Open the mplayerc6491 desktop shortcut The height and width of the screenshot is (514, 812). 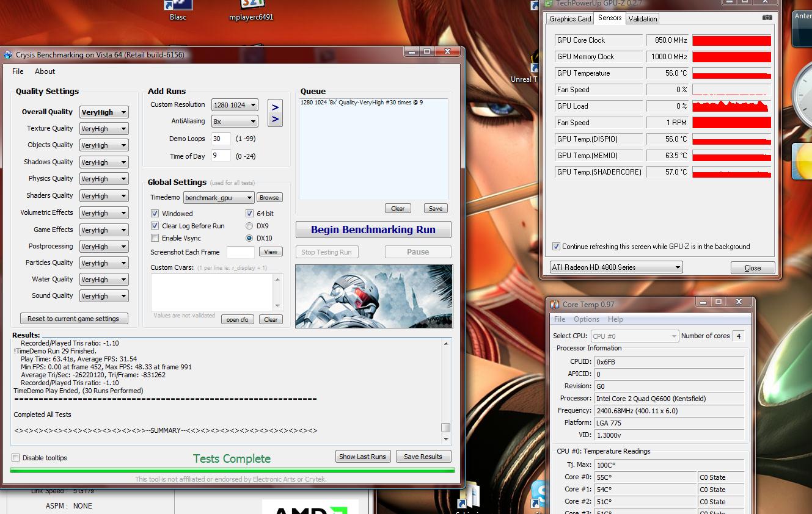pos(251,11)
